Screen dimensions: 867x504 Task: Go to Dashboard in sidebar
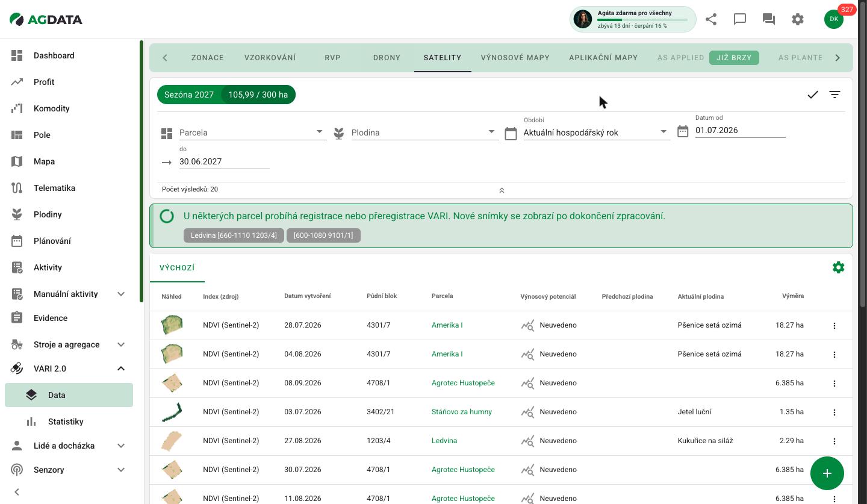coord(54,55)
